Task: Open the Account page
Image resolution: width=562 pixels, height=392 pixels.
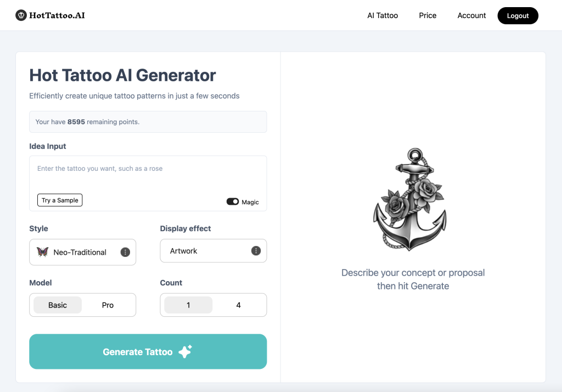Action: pos(471,15)
